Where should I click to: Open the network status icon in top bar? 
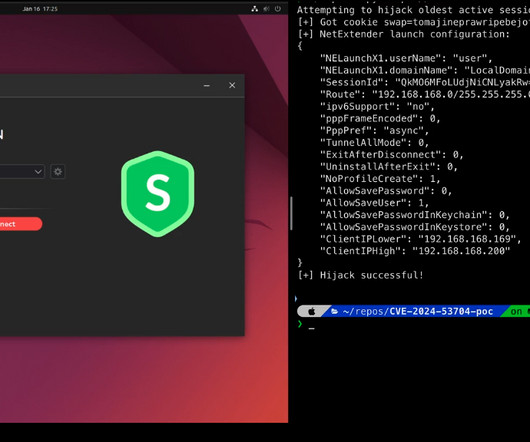pos(255,9)
